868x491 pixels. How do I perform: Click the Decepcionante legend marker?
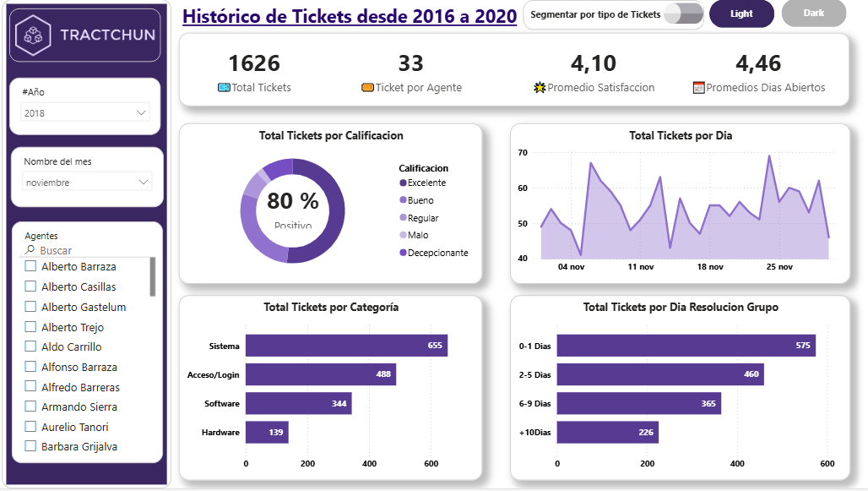[x=403, y=253]
